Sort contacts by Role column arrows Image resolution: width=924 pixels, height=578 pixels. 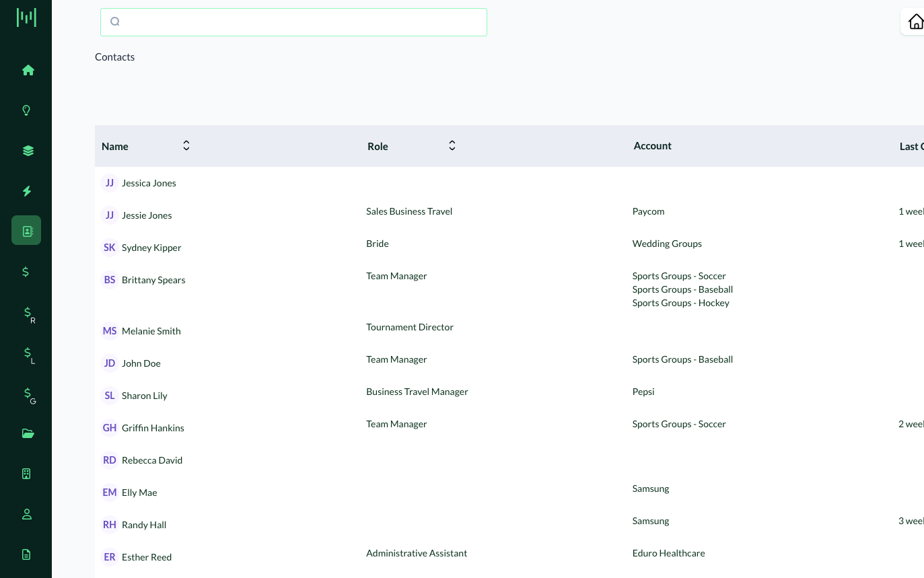452,146
